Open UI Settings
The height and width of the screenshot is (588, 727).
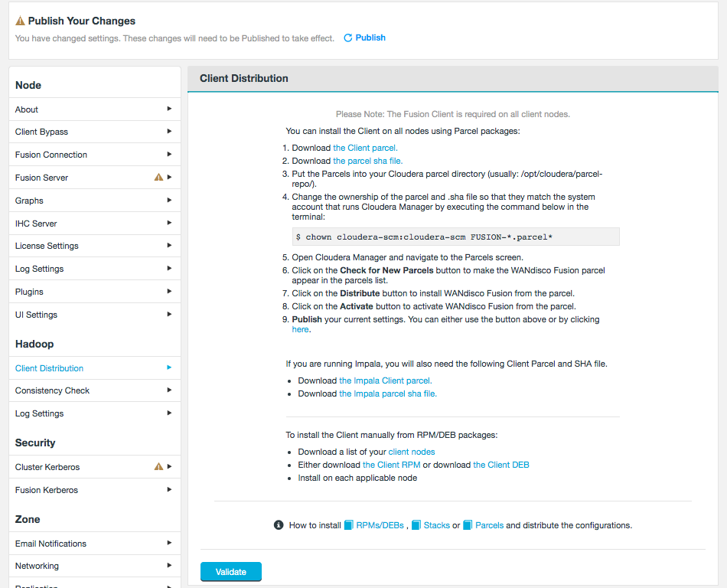click(95, 315)
